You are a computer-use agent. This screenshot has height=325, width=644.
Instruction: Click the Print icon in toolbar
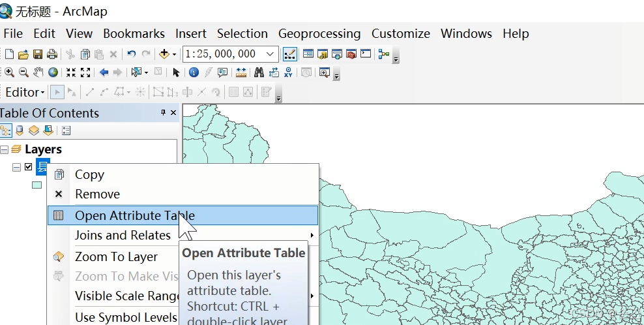click(51, 54)
